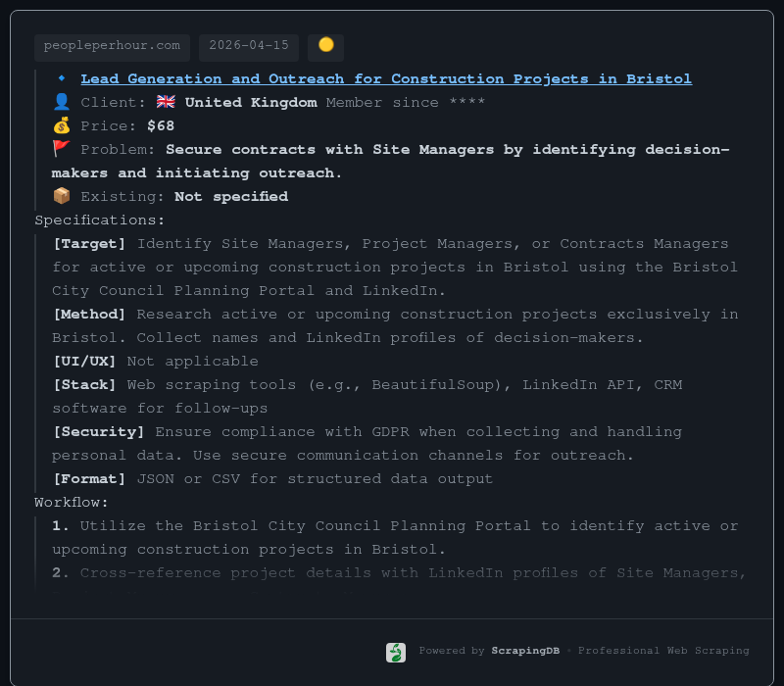Click the Specifications section heading

(100, 220)
